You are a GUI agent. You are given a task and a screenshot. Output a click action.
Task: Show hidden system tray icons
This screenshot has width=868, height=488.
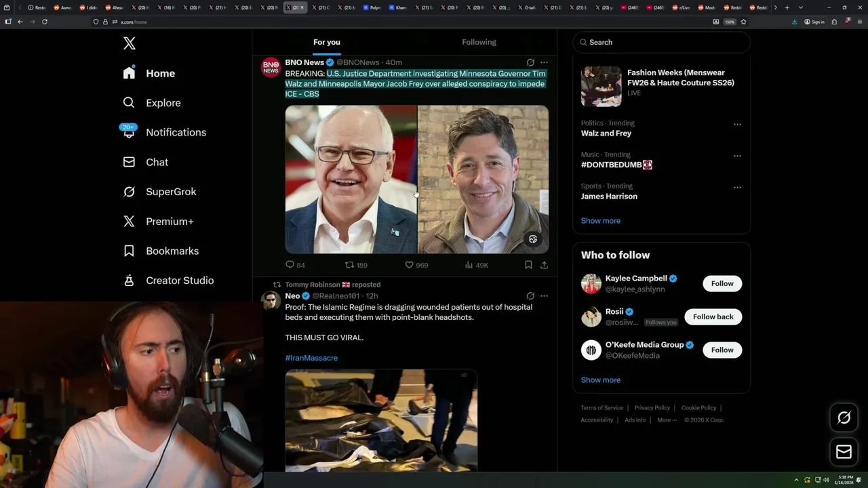(x=797, y=480)
